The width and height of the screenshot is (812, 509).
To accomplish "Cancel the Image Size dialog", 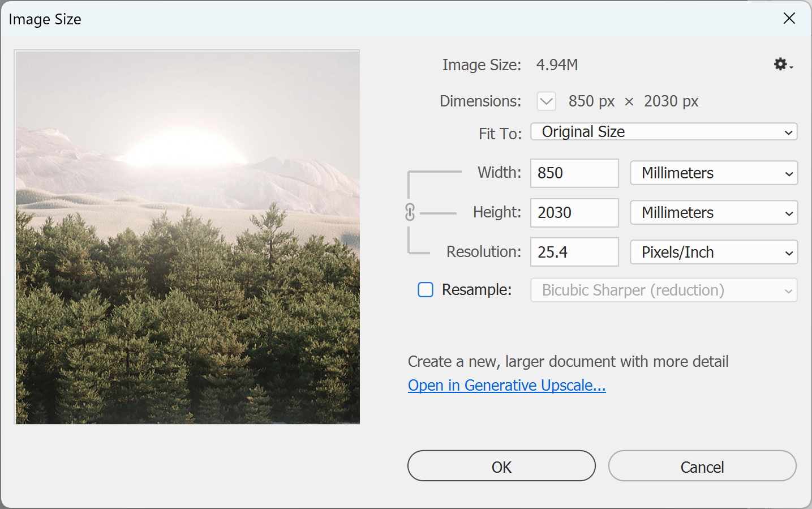I will click(702, 466).
